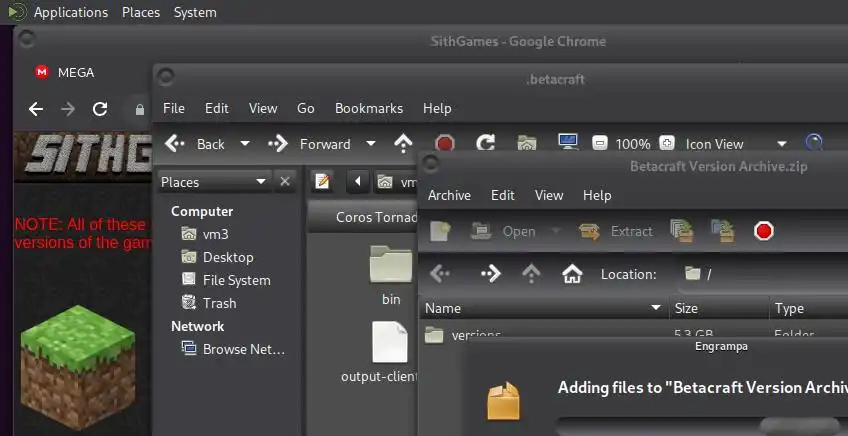Go to the Home folder icon in file manager toolbar
Screen dimensions: 848x436
tap(527, 143)
